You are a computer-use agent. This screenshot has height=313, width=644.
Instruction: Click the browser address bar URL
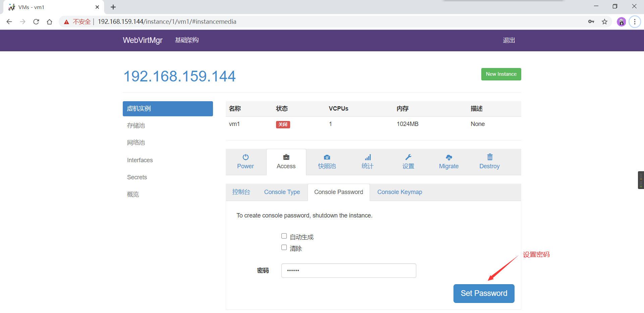pos(167,22)
